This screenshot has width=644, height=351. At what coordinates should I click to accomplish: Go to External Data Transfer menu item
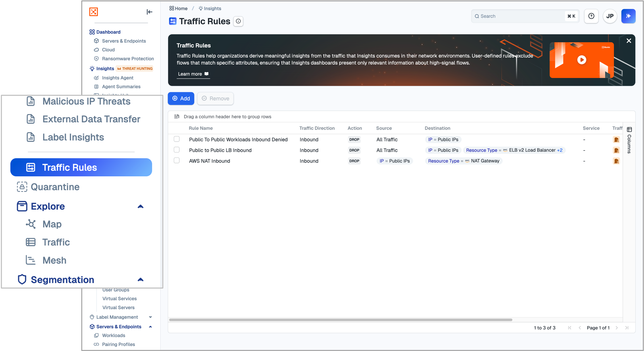pos(91,119)
